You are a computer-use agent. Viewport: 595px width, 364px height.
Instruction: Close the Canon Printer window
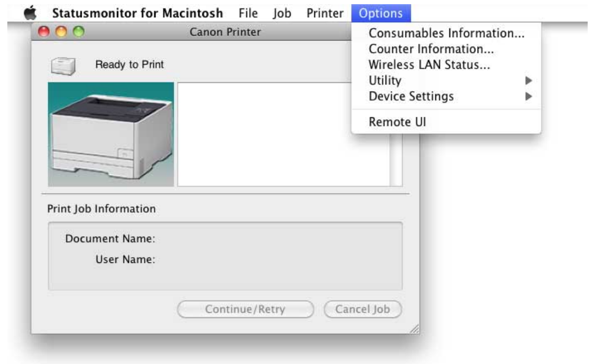click(44, 31)
